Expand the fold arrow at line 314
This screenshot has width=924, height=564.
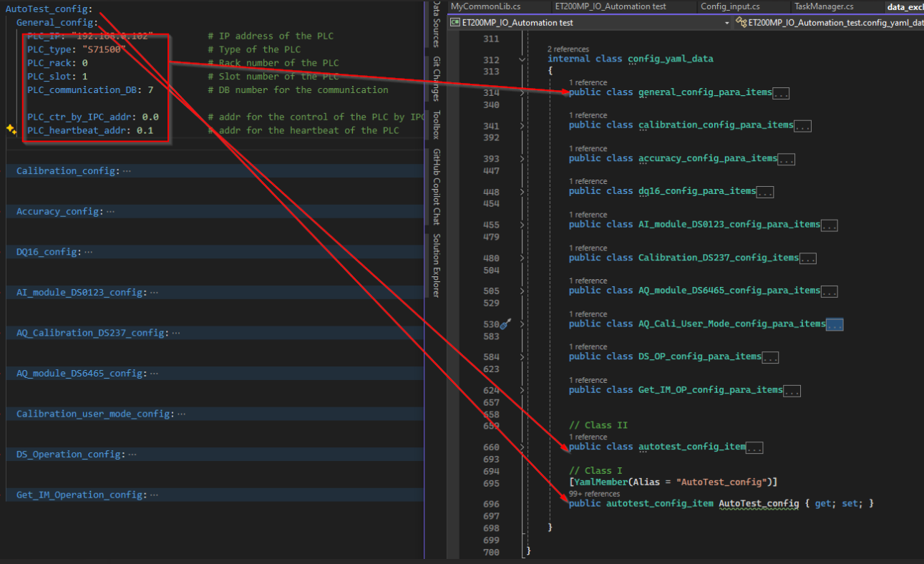[522, 92]
